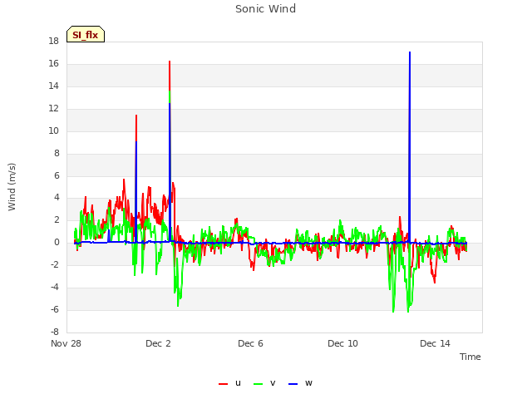Click the Dec 6 tick label

click(x=250, y=343)
